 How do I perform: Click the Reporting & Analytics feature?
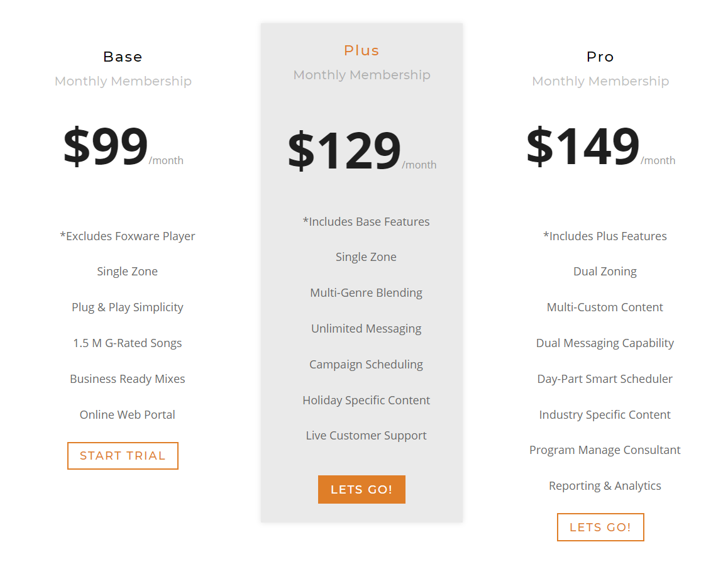(x=605, y=485)
